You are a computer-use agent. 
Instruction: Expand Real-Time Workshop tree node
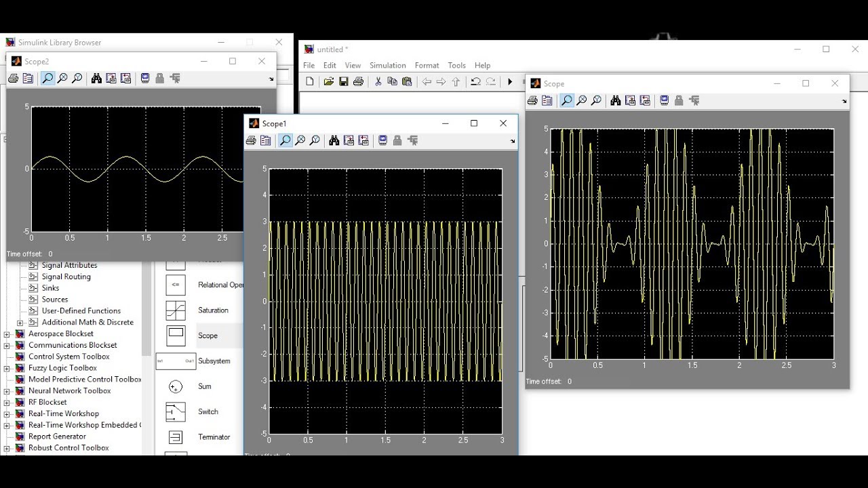[7, 414]
